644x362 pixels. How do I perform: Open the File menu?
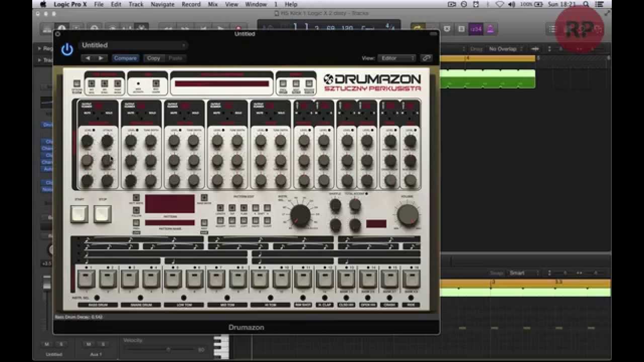tap(99, 4)
